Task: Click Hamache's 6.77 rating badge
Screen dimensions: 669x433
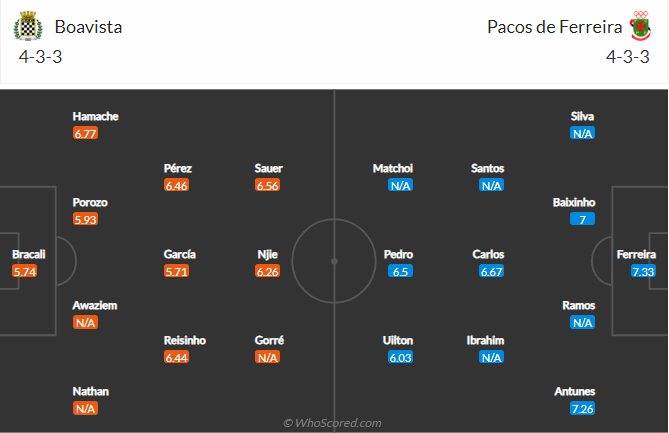Action: [85, 133]
